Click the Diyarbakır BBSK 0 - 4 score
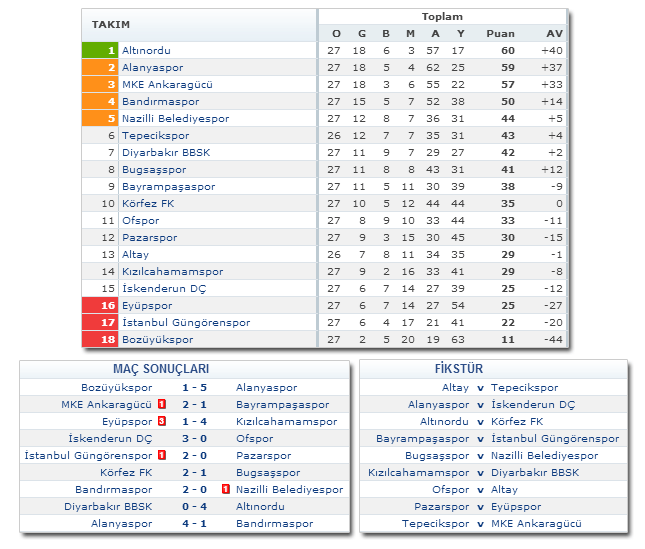Viewport: 645px width, 549px height. click(x=194, y=507)
